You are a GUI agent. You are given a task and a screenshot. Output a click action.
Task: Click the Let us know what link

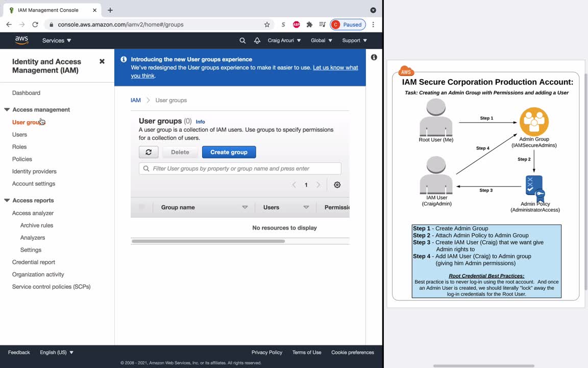coord(335,67)
